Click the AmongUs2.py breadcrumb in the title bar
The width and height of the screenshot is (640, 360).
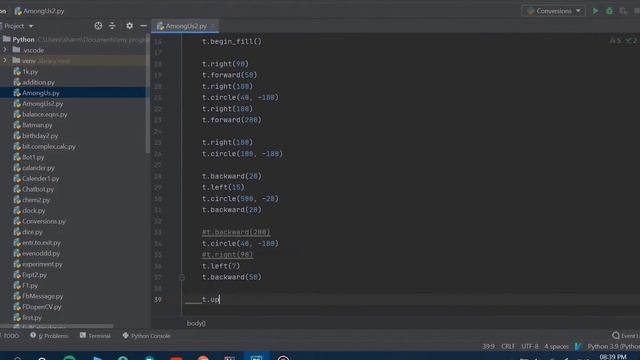pyautogui.click(x=40, y=11)
